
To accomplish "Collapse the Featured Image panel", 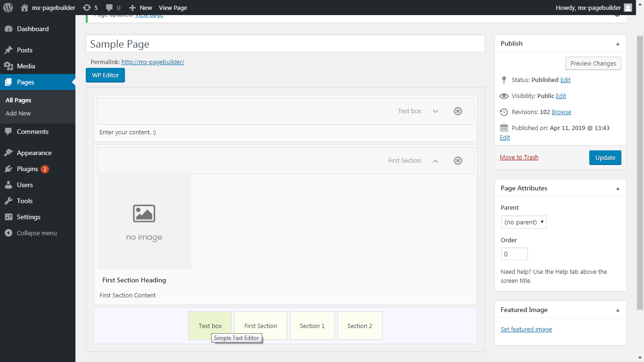I will pyautogui.click(x=618, y=310).
